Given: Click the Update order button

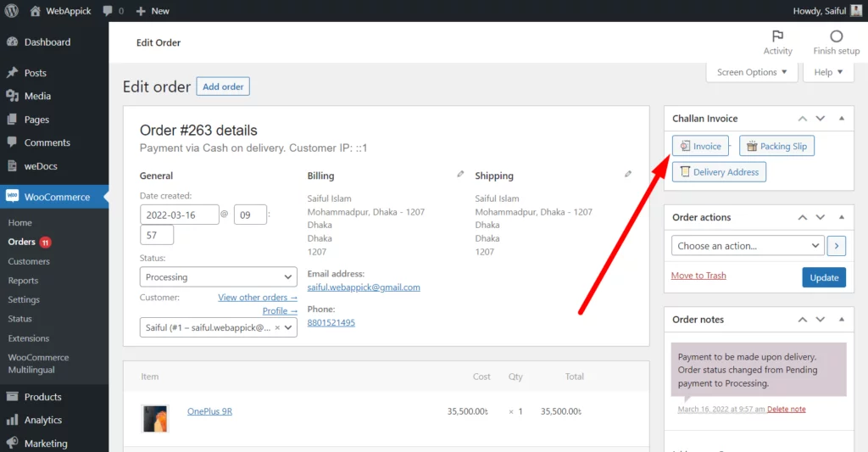Looking at the screenshot, I should coord(824,277).
